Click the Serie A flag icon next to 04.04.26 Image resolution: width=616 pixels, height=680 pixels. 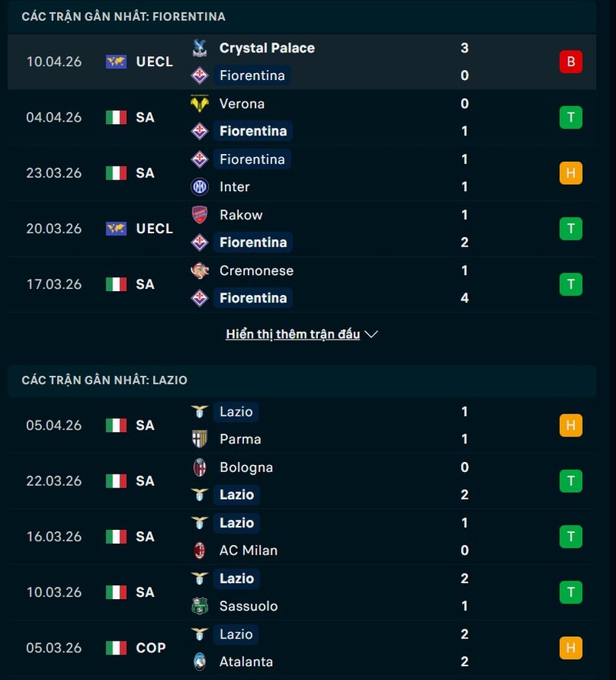click(x=115, y=117)
